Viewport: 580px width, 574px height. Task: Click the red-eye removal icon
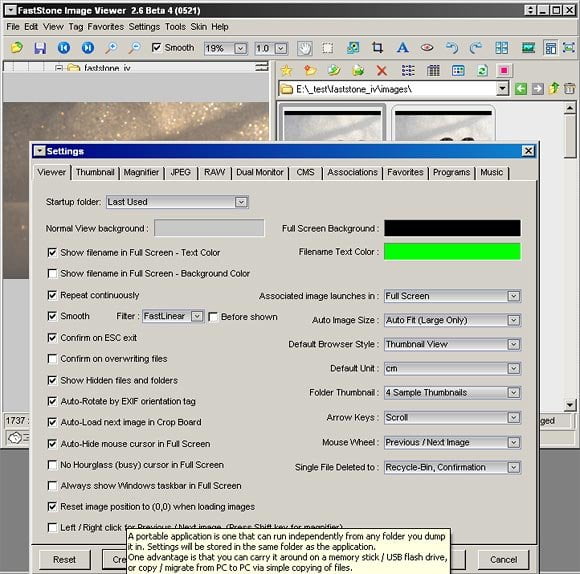tap(427, 48)
